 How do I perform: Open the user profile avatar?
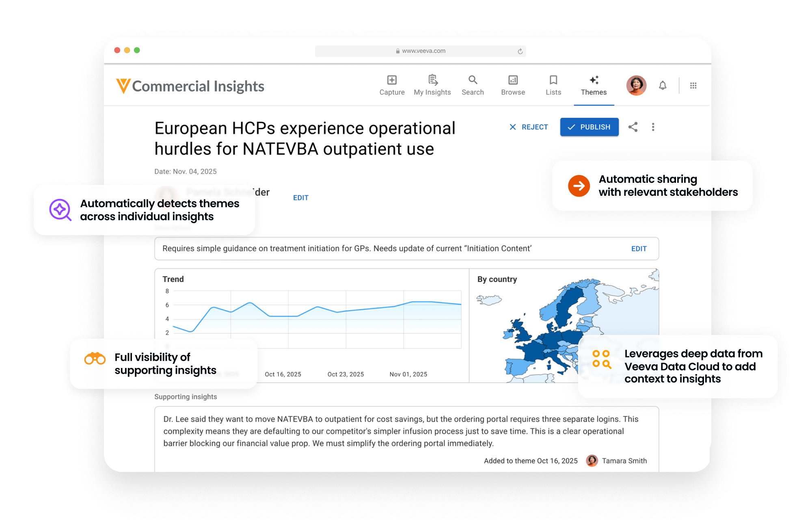tap(636, 86)
